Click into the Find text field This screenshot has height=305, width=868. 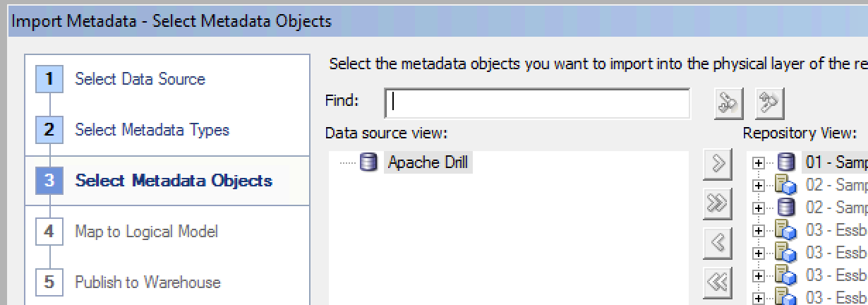(x=538, y=104)
